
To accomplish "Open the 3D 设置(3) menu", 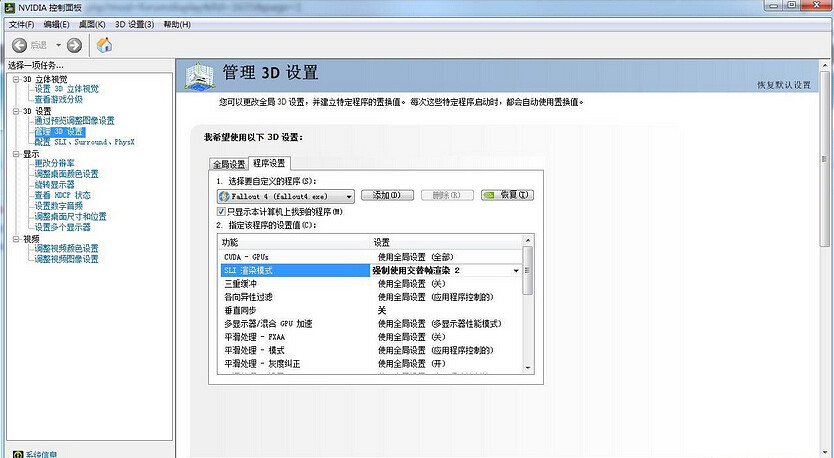I will pyautogui.click(x=135, y=24).
